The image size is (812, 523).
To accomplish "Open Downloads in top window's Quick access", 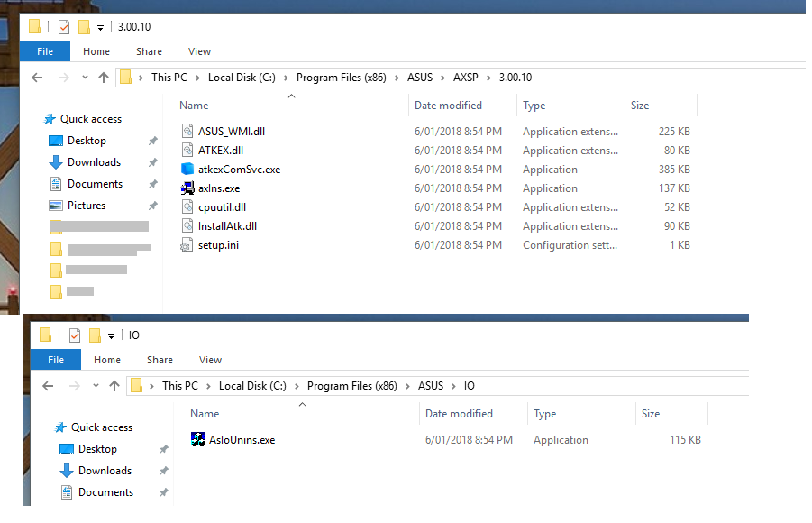I will click(94, 162).
